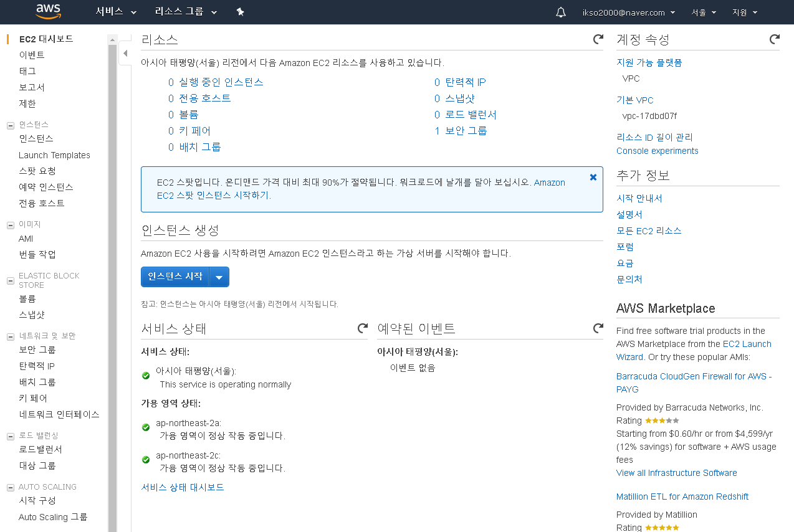794x532 pixels.
Task: Click the 인스턴스 시작 button
Action: pos(175,277)
